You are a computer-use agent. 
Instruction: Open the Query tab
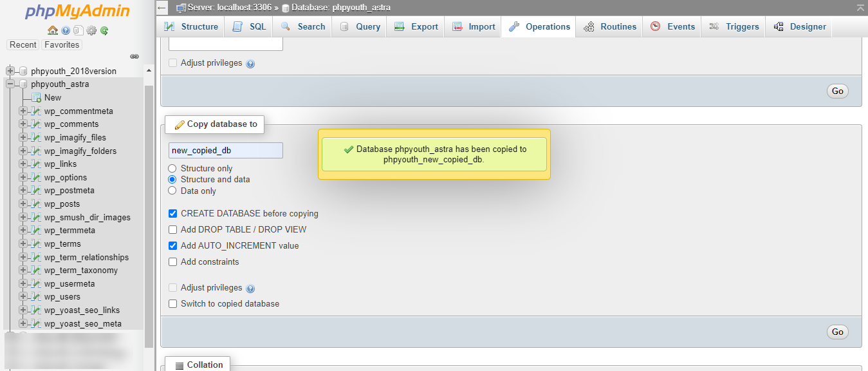(x=360, y=26)
